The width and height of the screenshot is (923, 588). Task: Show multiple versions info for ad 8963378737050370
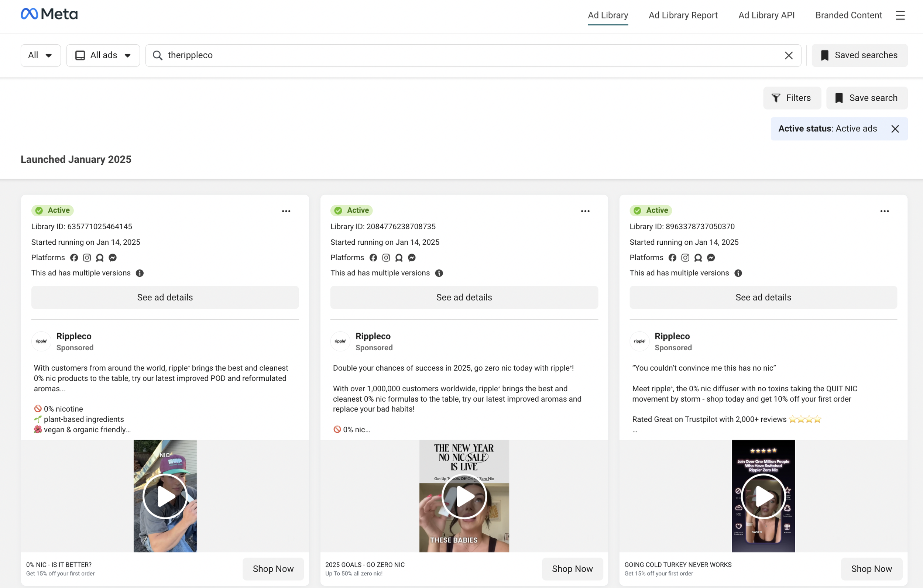click(x=738, y=273)
